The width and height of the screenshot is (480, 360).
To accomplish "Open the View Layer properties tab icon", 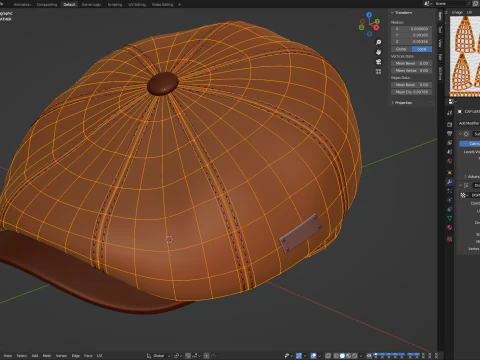I will click(x=450, y=142).
